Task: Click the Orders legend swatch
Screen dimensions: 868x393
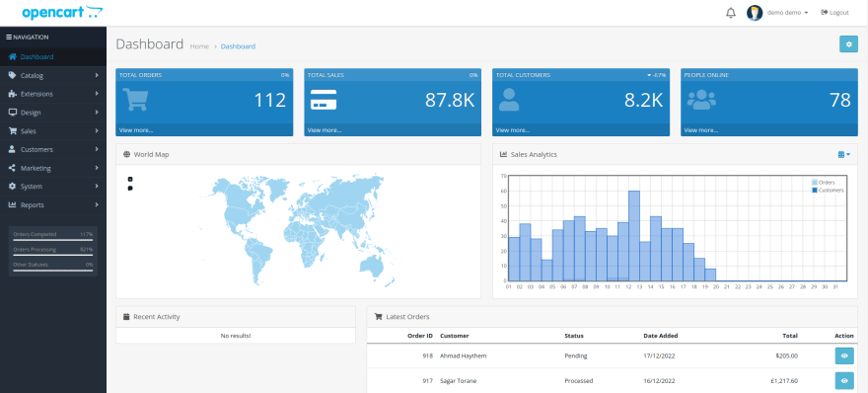Action: click(x=815, y=183)
